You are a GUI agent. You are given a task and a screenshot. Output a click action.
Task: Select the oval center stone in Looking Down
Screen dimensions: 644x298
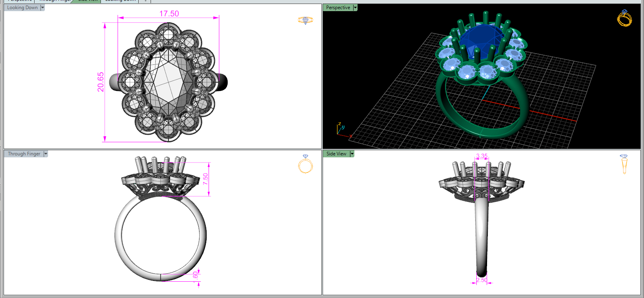coord(169,81)
